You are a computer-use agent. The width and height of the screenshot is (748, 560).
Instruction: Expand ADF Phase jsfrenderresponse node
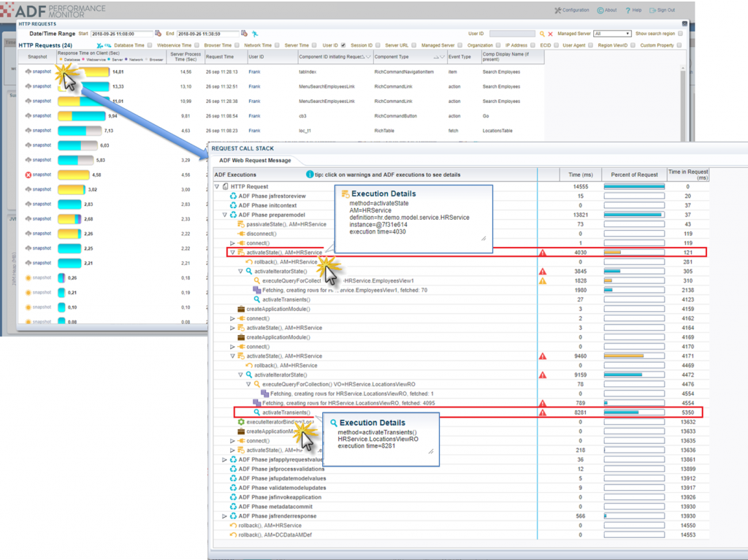[x=225, y=516]
